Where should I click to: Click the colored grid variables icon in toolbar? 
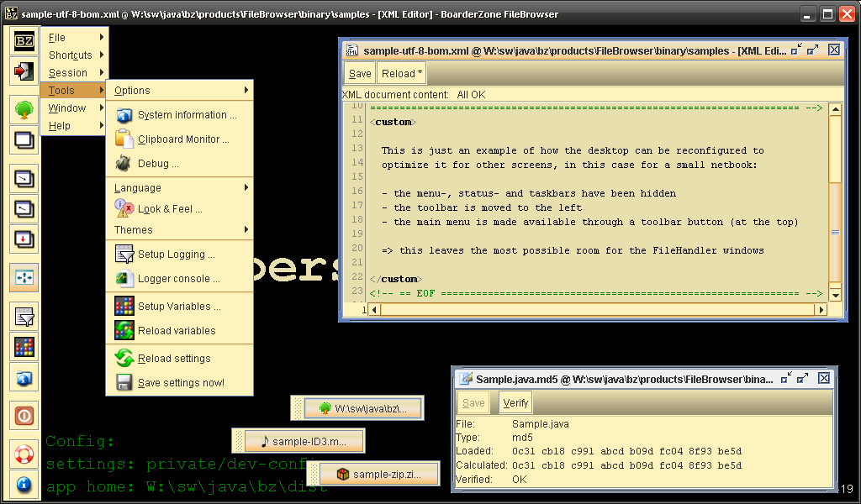coord(24,347)
